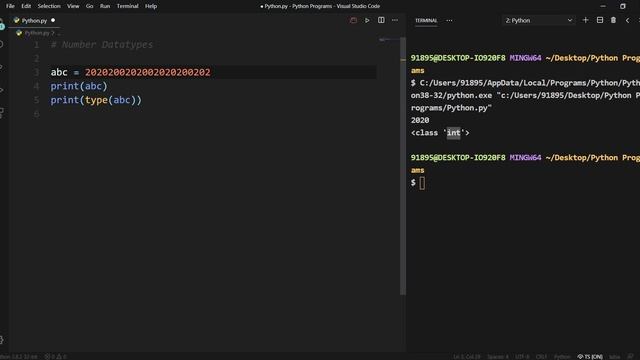Click the highlighted 'int' in terminal output
This screenshot has height=360, width=640.
pos(453,133)
